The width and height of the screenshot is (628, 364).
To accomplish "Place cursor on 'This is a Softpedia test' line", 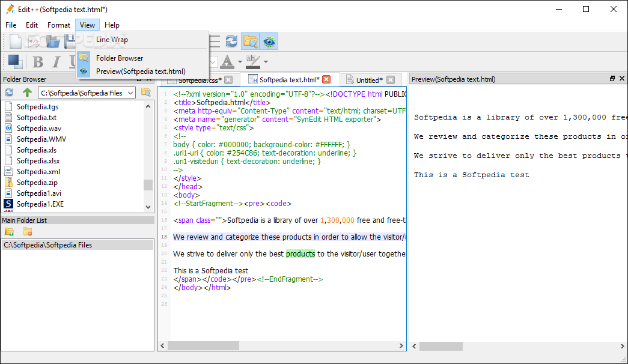I will coord(211,271).
